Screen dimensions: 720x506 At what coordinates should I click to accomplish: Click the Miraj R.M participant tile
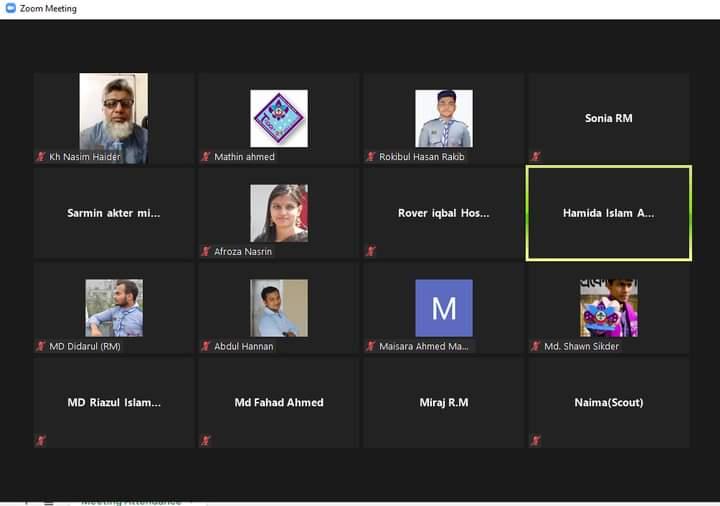(443, 402)
